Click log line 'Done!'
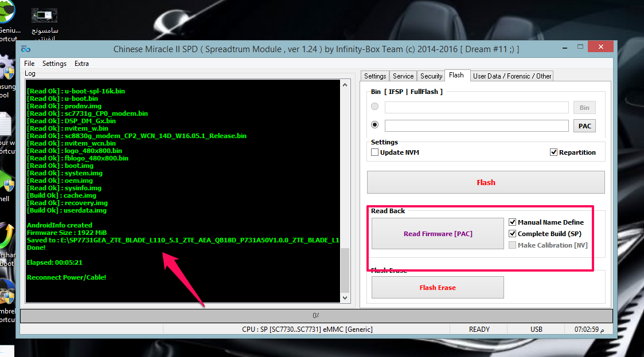This screenshot has width=644, height=357. pyautogui.click(x=36, y=248)
